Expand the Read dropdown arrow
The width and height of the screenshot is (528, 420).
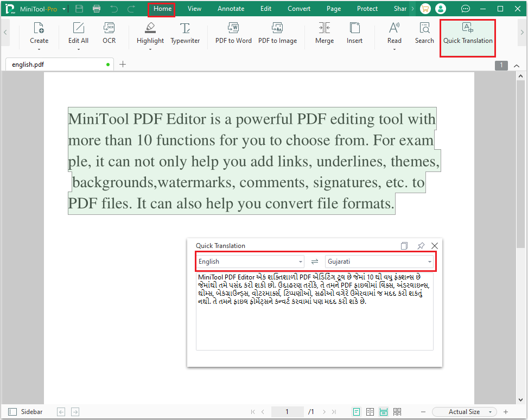pyautogui.click(x=395, y=49)
